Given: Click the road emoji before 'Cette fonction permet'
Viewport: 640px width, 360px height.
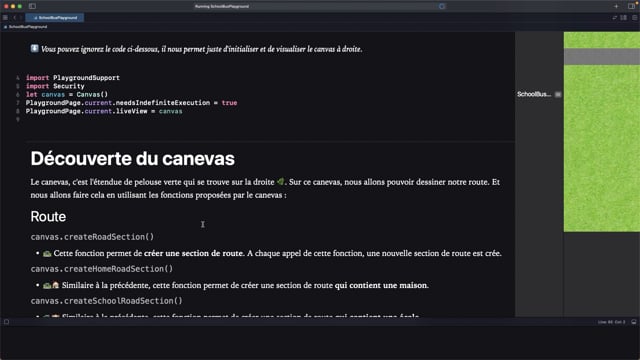Looking at the screenshot, I should click(x=47, y=253).
